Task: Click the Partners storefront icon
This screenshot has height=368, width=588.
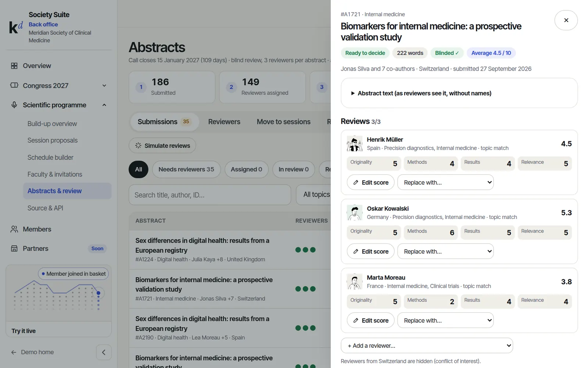Action: 14,248
